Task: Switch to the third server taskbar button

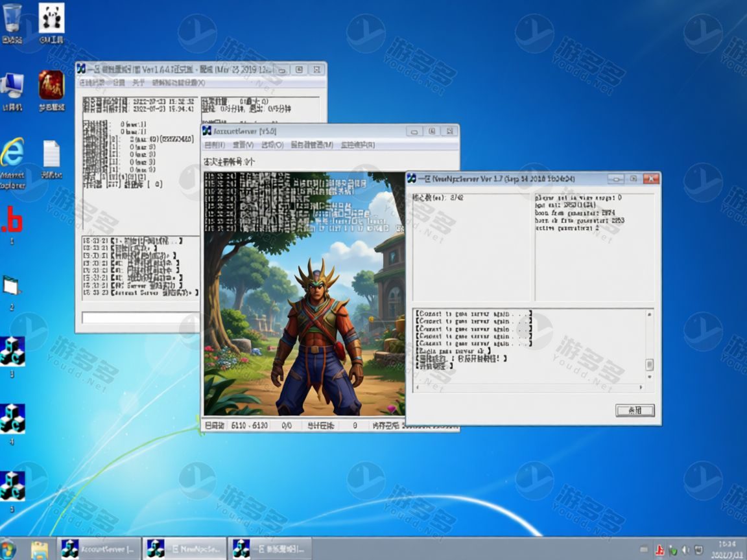Action: [x=270, y=549]
